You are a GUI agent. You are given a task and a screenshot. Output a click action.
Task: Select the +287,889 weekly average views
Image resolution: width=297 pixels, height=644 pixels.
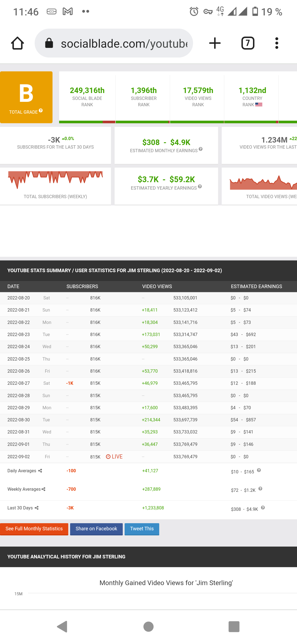pyautogui.click(x=151, y=489)
